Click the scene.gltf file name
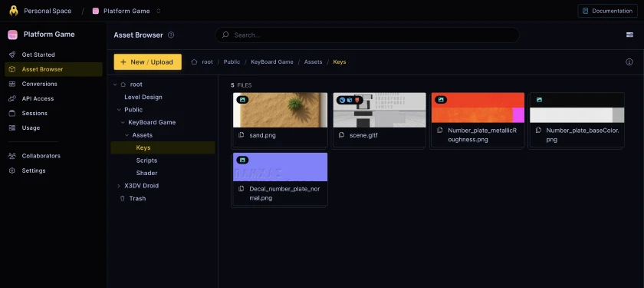Image resolution: width=644 pixels, height=288 pixels. click(x=363, y=135)
